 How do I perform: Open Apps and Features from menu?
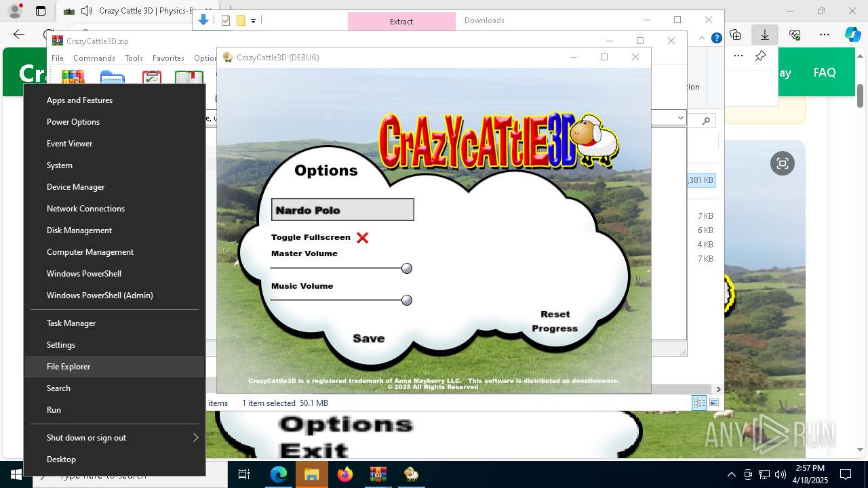115,100
